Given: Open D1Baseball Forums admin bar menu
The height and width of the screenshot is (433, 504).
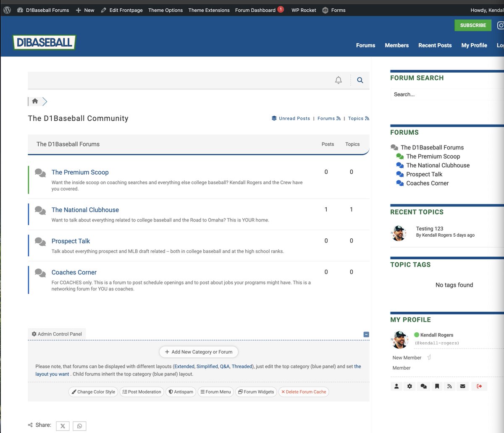Looking at the screenshot, I should pos(43,10).
